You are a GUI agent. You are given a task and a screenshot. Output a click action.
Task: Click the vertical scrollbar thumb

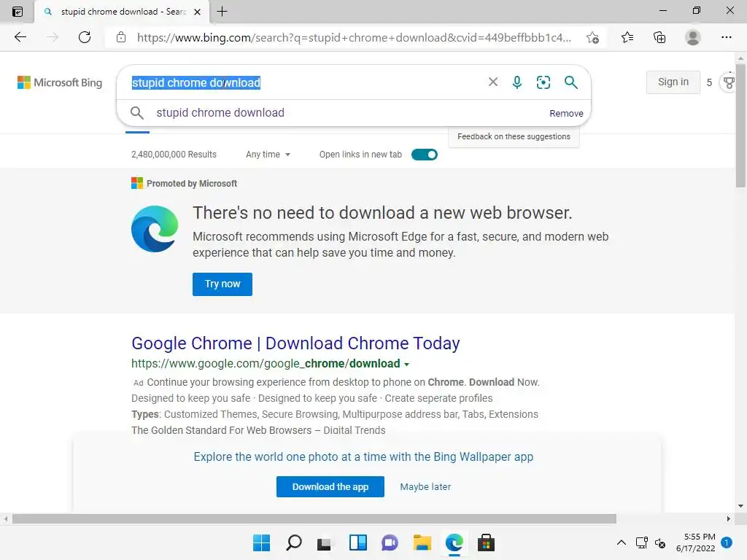(740, 125)
